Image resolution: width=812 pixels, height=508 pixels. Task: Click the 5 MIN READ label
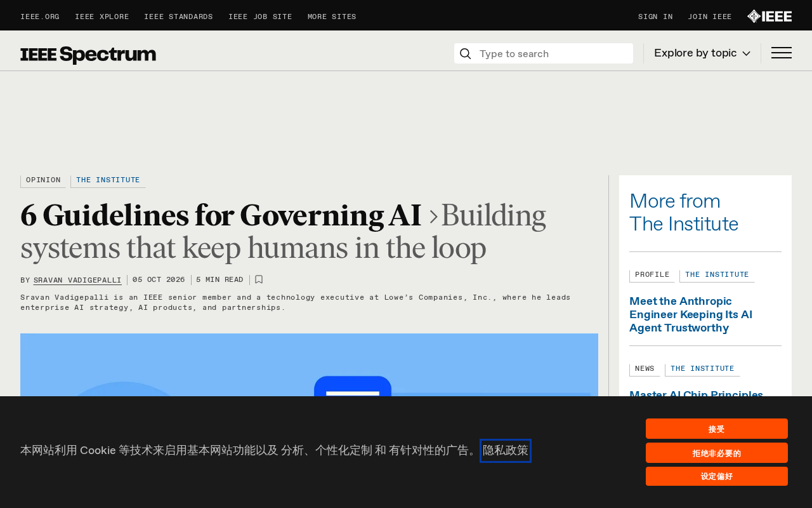219,280
